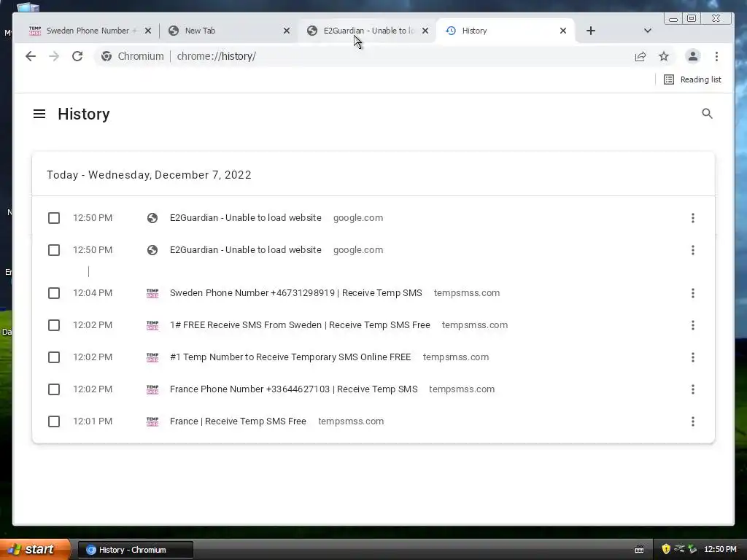
Task: Open #1 Temp Number to Receive Temporary SMS link
Action: tap(290, 357)
